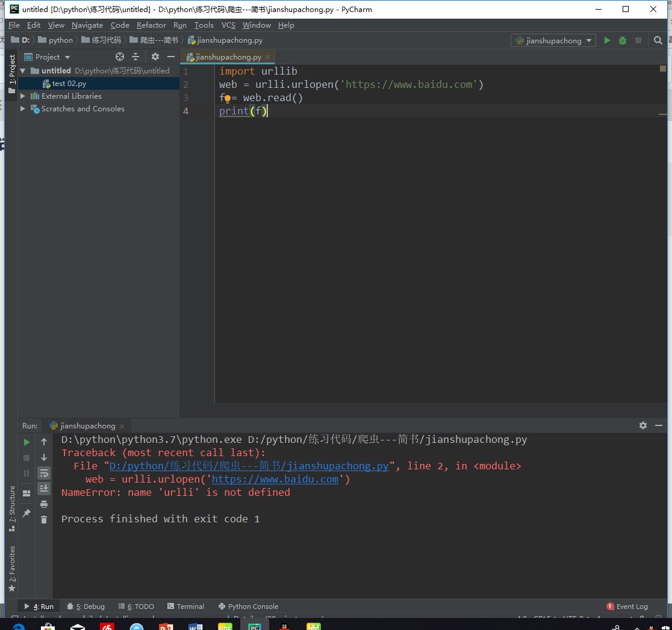Screen dimensions: 672x630
Task: Expand Scratches and Consoles node
Action: coord(23,109)
